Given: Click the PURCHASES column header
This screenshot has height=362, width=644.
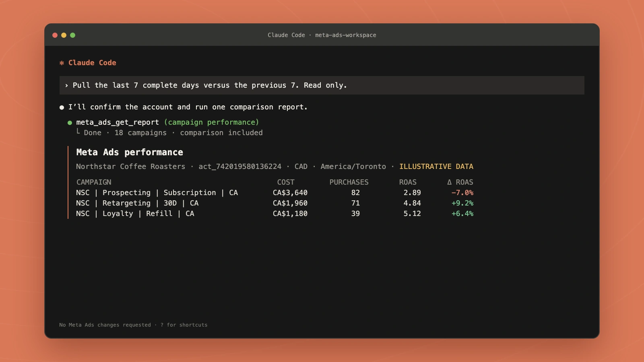Looking at the screenshot, I should click(x=349, y=182).
